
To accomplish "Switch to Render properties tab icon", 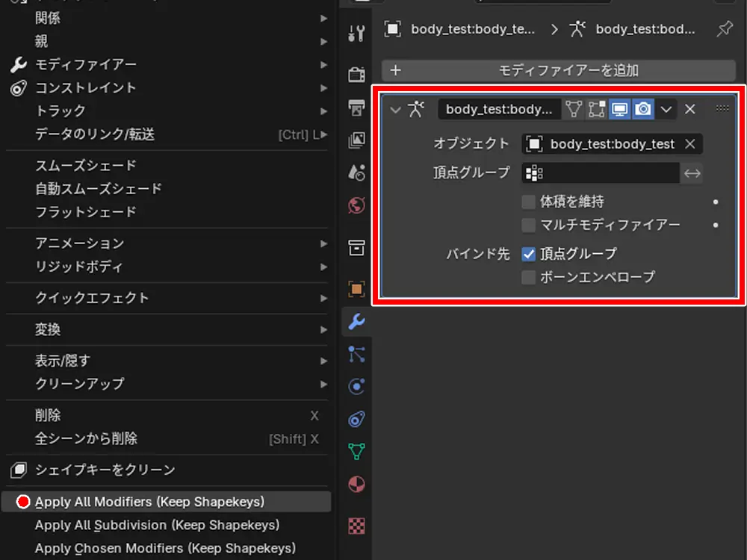I will pyautogui.click(x=357, y=74).
